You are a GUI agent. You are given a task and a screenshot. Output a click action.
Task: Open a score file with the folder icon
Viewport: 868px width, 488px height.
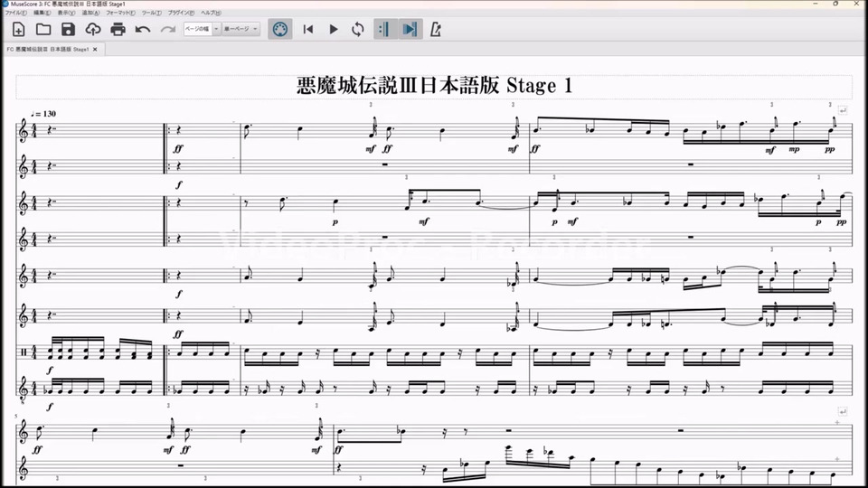(43, 29)
